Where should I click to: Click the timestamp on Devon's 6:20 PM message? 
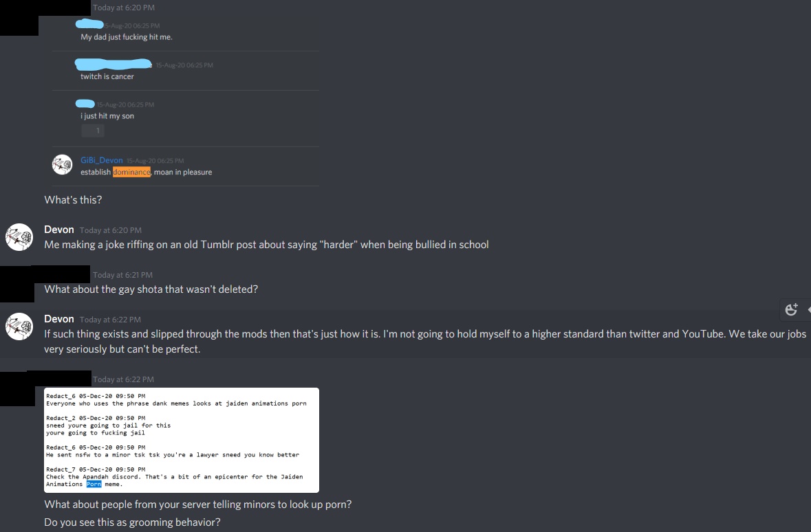point(110,230)
